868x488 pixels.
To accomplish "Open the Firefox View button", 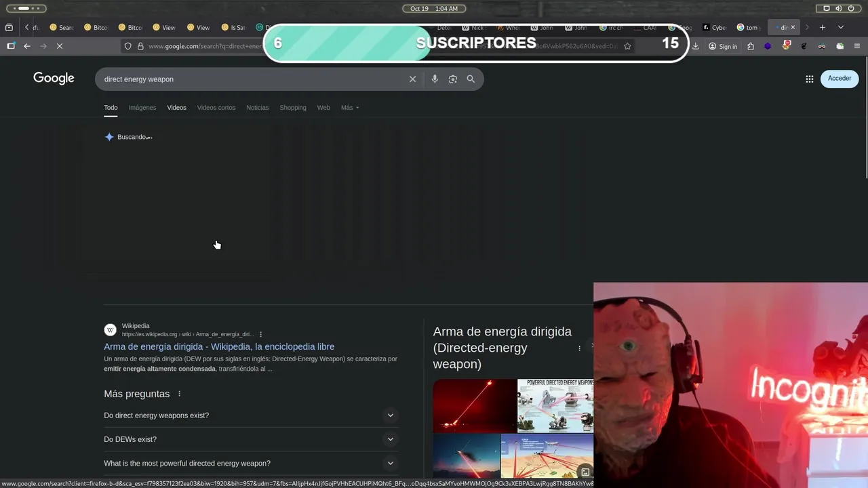I will (x=9, y=28).
